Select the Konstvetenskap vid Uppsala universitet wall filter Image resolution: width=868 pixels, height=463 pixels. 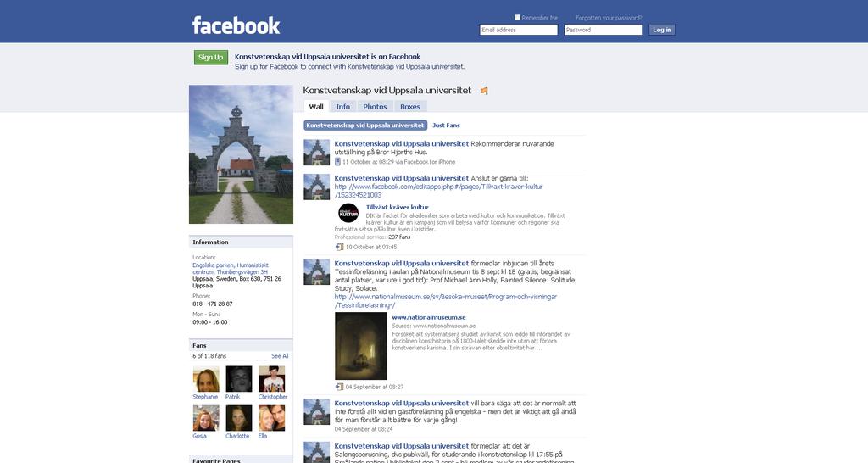[x=365, y=126]
